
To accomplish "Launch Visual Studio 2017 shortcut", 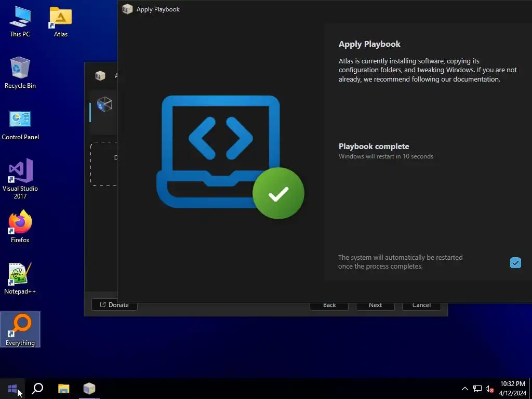I will [20, 179].
